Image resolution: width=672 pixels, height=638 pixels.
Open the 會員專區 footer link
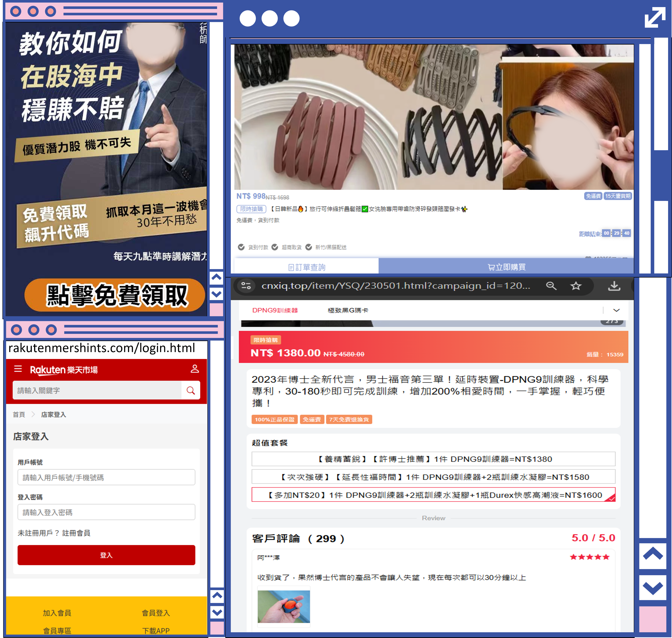pos(57,631)
